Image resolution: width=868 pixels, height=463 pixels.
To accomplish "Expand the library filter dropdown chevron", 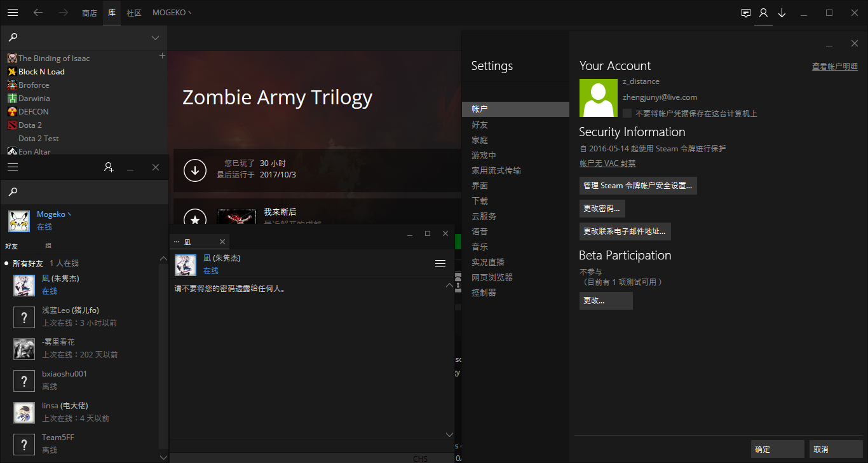I will tap(155, 38).
